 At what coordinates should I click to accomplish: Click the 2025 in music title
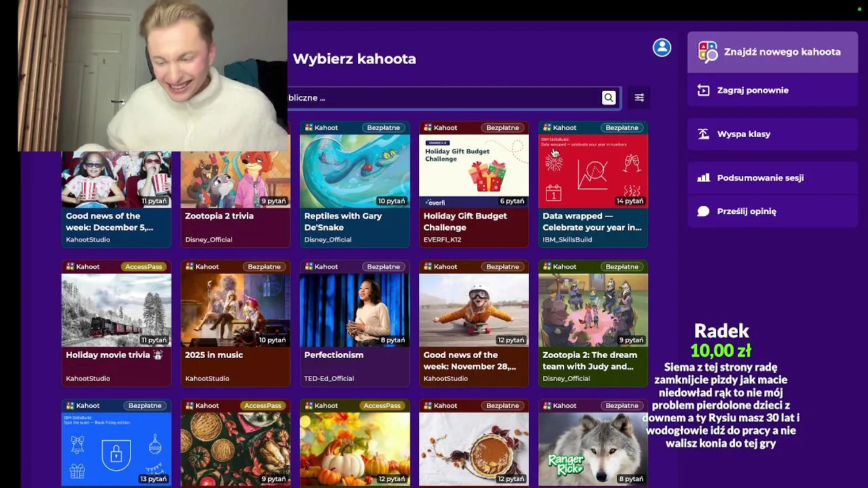[214, 354]
